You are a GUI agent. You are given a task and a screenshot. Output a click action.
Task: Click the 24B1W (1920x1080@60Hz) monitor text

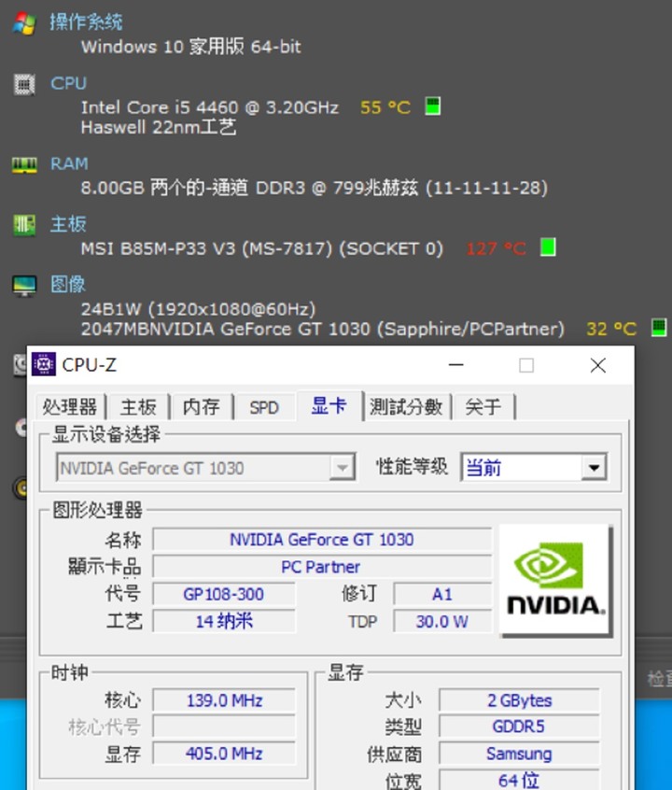[199, 308]
